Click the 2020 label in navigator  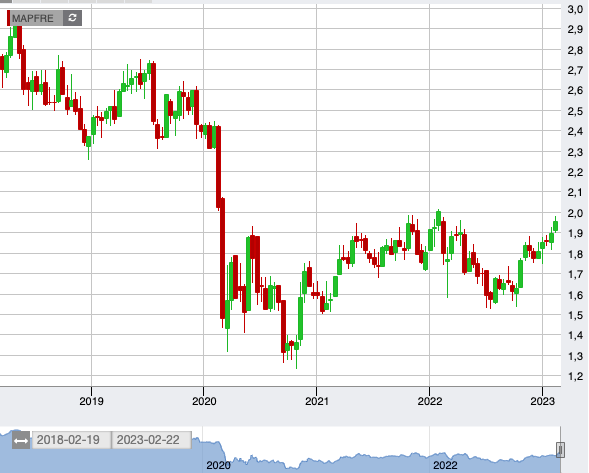point(218,465)
